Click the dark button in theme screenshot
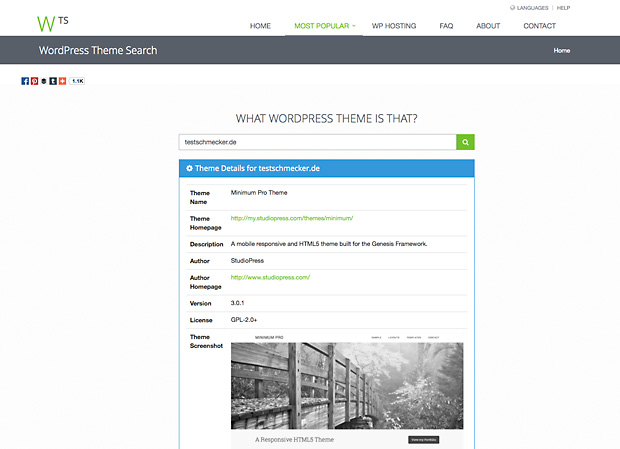620x449 pixels. [423, 440]
